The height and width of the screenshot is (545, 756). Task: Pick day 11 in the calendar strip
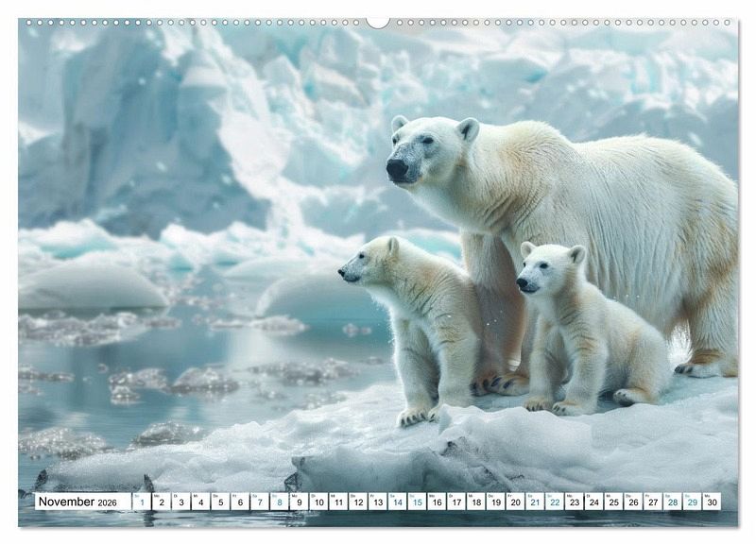[x=337, y=502]
